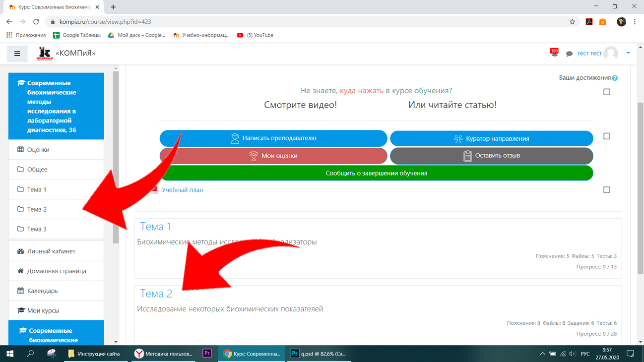The height and width of the screenshot is (362, 644).
Task: Click the help icon beside Ваши достижения
Action: 615,78
